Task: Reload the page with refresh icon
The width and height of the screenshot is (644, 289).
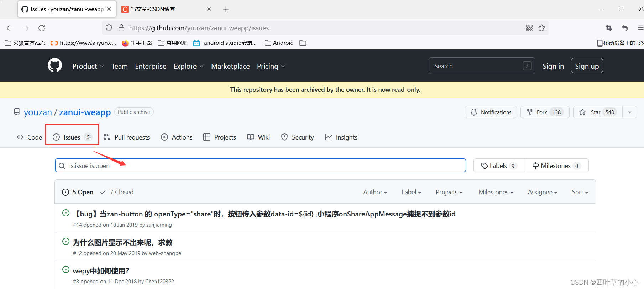Action: tap(42, 28)
